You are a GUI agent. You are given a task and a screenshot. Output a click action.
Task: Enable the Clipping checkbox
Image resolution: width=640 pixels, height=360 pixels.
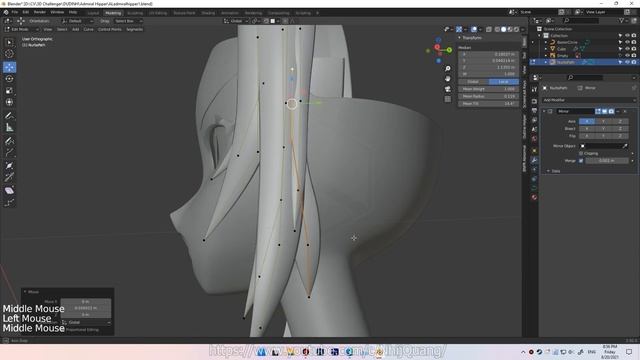(581, 153)
